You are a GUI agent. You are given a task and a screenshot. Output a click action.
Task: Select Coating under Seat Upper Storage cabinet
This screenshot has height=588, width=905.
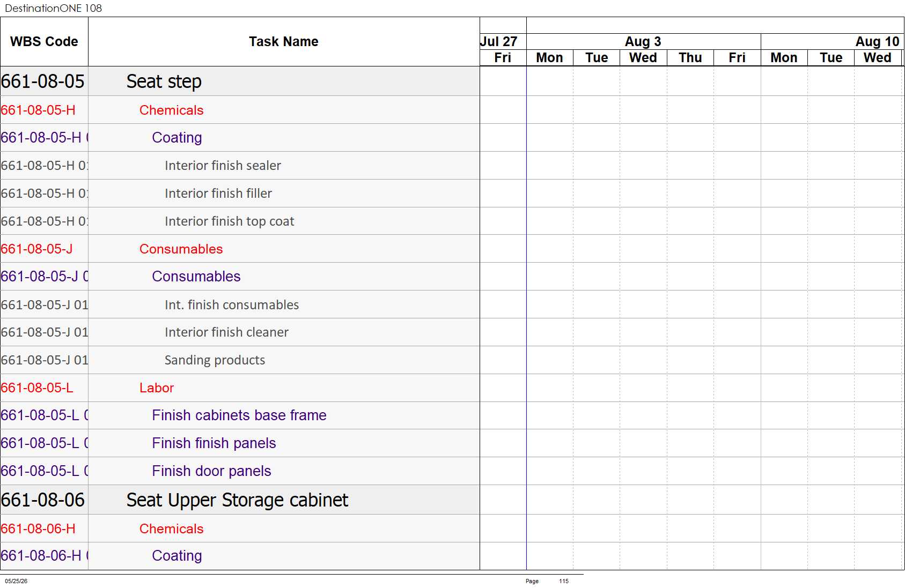tap(177, 556)
